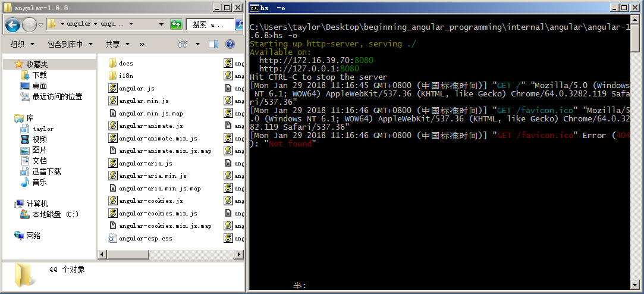
Task: Expand the 包含到库中 dropdown menu
Action: [x=70, y=44]
